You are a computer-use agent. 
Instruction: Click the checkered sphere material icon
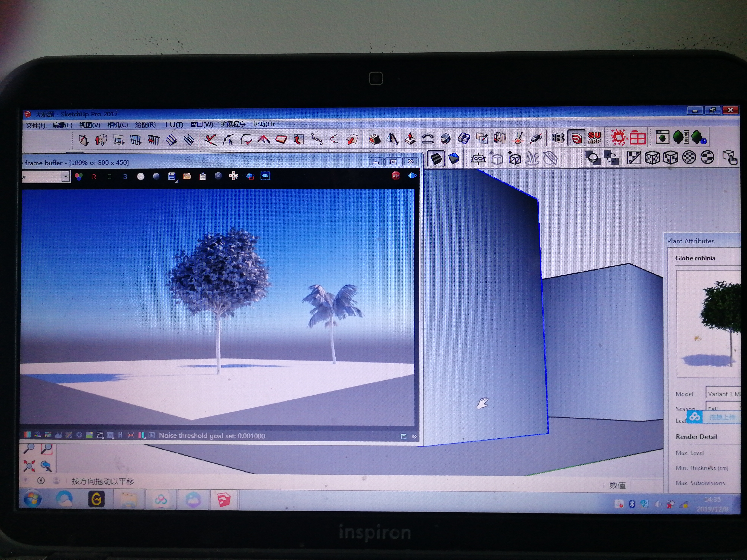coord(689,157)
